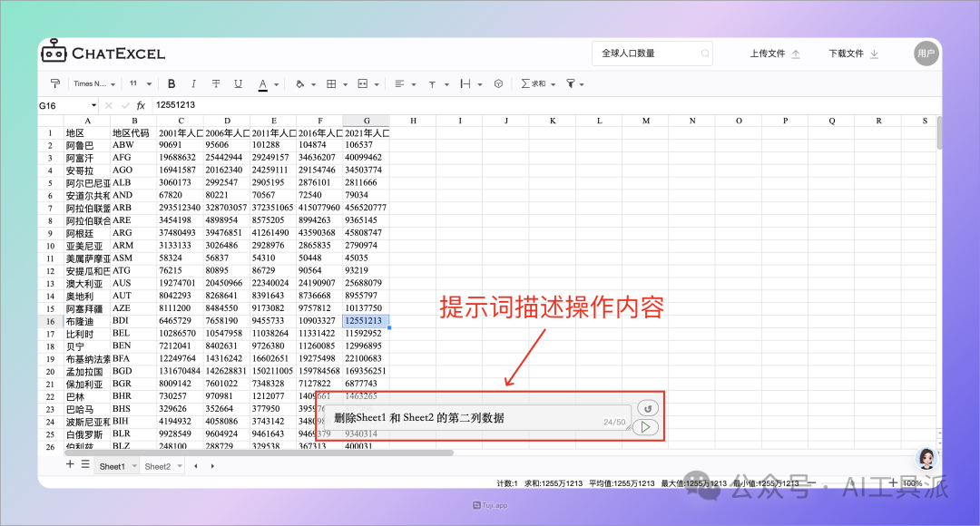The width and height of the screenshot is (980, 526).
Task: Click the fill color paint bucket icon
Action: pos(300,83)
